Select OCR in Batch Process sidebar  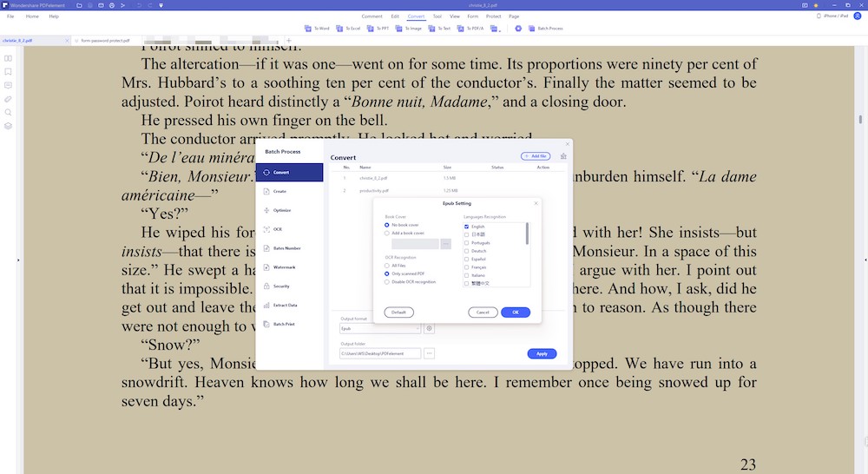[x=290, y=229]
